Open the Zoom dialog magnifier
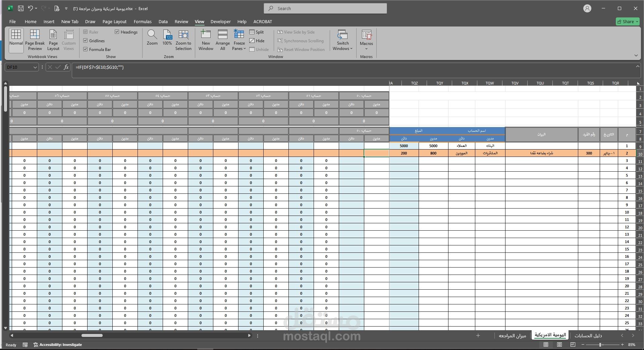This screenshot has width=644, height=350. pos(152,38)
